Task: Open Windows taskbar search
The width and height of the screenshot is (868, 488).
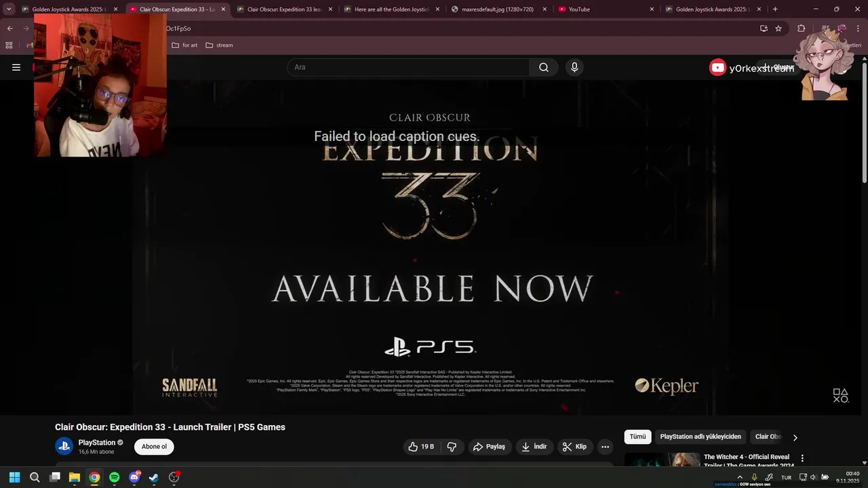Action: pyautogui.click(x=35, y=477)
